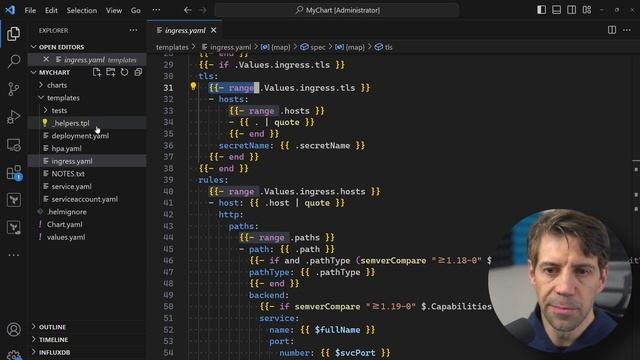The width and height of the screenshot is (640, 360).
Task: Open Source Control view
Action: pyautogui.click(x=13, y=89)
